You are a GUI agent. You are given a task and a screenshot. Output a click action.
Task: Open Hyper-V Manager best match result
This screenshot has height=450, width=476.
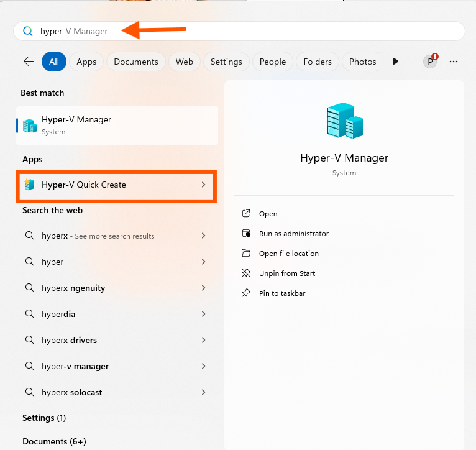click(117, 126)
